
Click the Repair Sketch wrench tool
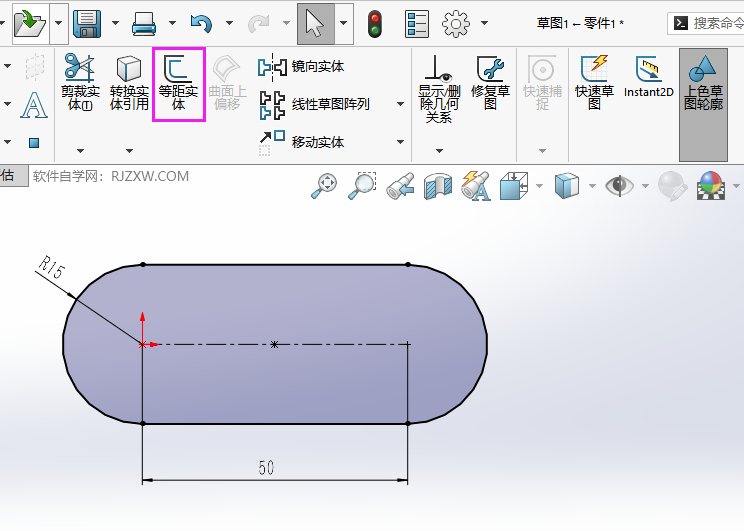(491, 82)
